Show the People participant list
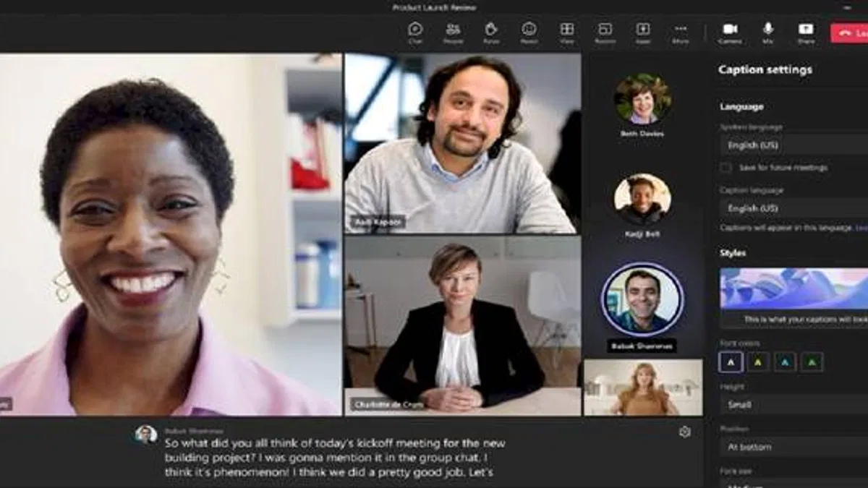This screenshot has height=488, width=868. [454, 33]
